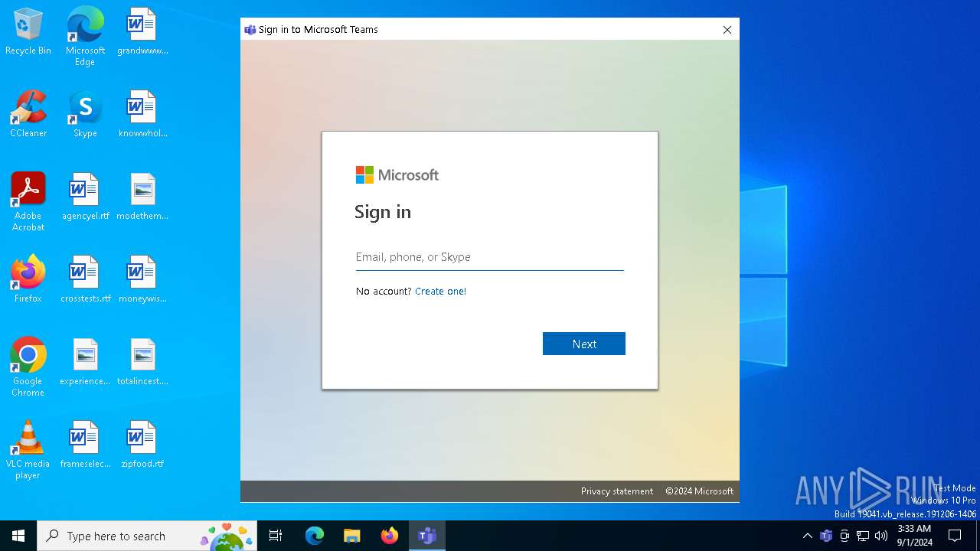Open the Recycle Bin desktop icon

click(28, 32)
